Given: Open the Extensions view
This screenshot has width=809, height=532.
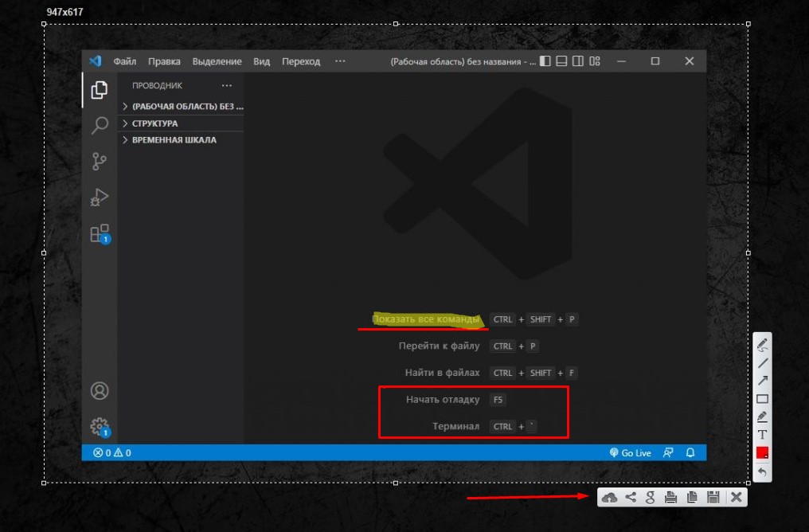Looking at the screenshot, I should (x=100, y=234).
